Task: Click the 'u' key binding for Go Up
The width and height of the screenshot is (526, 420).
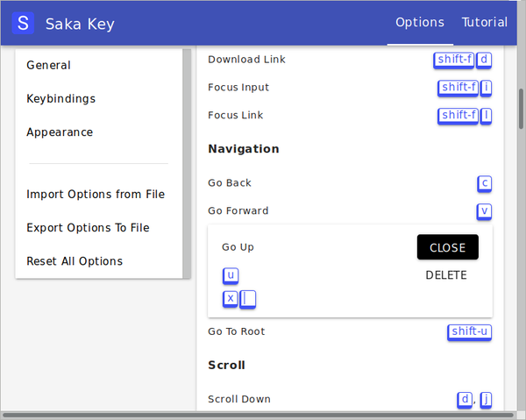Action: coord(231,275)
